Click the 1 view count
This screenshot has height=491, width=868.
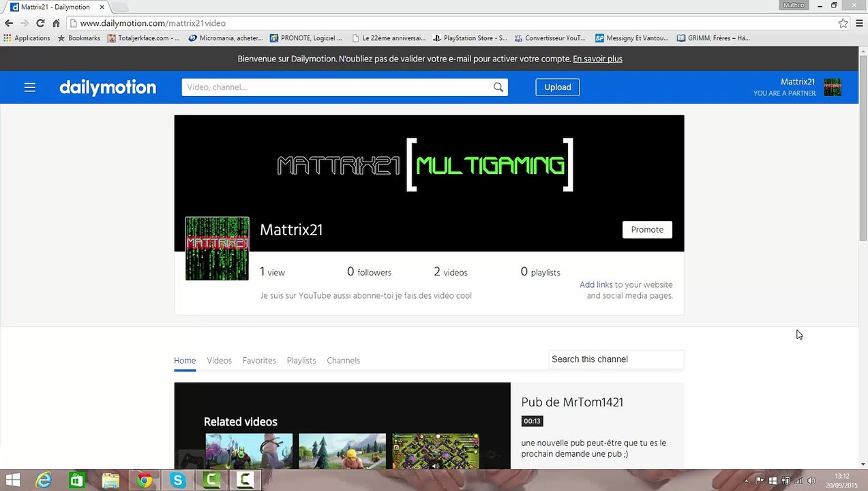tap(272, 272)
